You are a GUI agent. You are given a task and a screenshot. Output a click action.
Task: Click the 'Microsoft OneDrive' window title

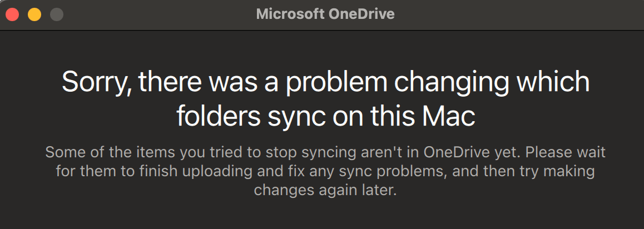pos(325,14)
